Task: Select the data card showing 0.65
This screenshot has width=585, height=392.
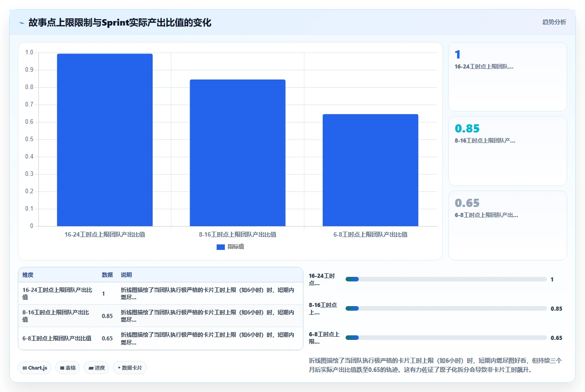Action: (x=508, y=225)
